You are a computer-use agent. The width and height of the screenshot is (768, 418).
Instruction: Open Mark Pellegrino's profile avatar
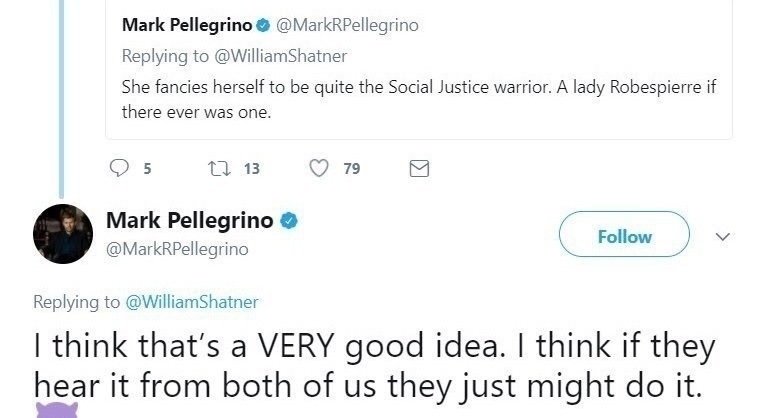pos(62,232)
